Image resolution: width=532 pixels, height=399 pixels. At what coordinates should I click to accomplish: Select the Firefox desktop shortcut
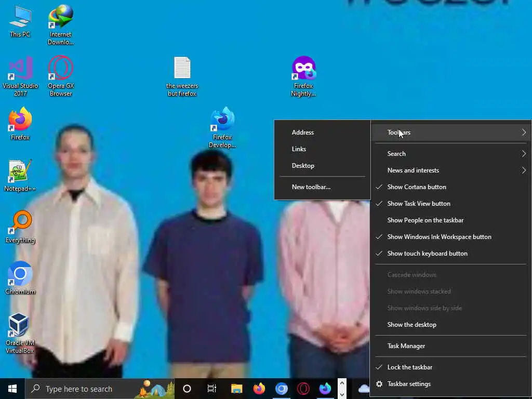click(x=20, y=124)
